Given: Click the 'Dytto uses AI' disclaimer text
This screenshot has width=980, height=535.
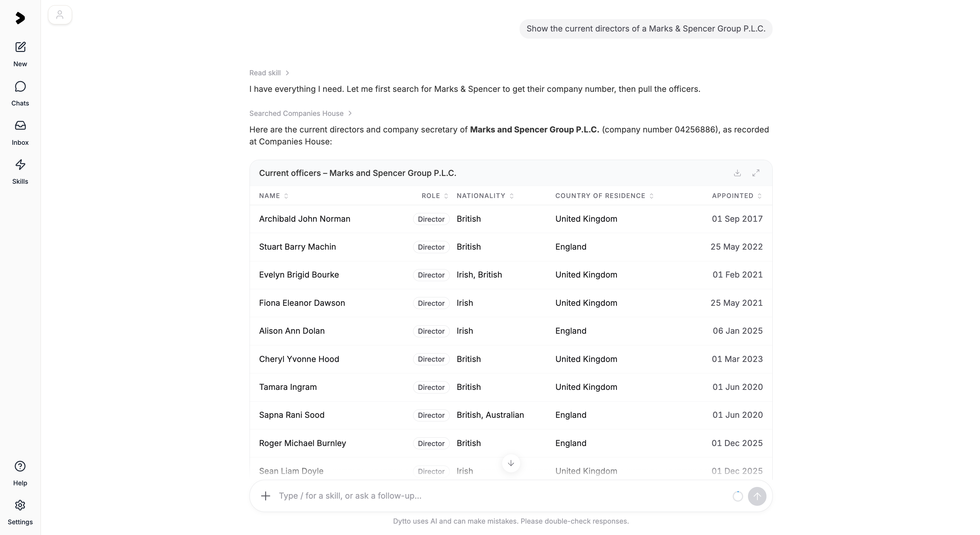Looking at the screenshot, I should [511, 521].
